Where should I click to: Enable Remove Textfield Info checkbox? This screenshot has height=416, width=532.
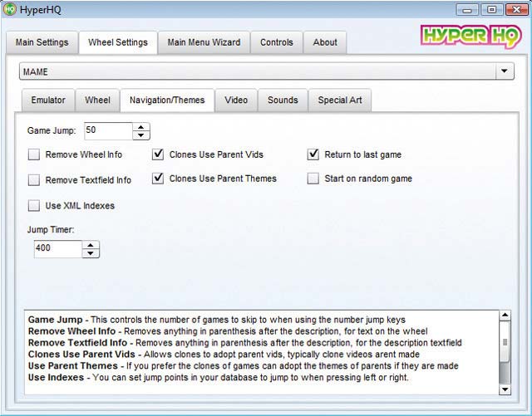click(x=34, y=180)
